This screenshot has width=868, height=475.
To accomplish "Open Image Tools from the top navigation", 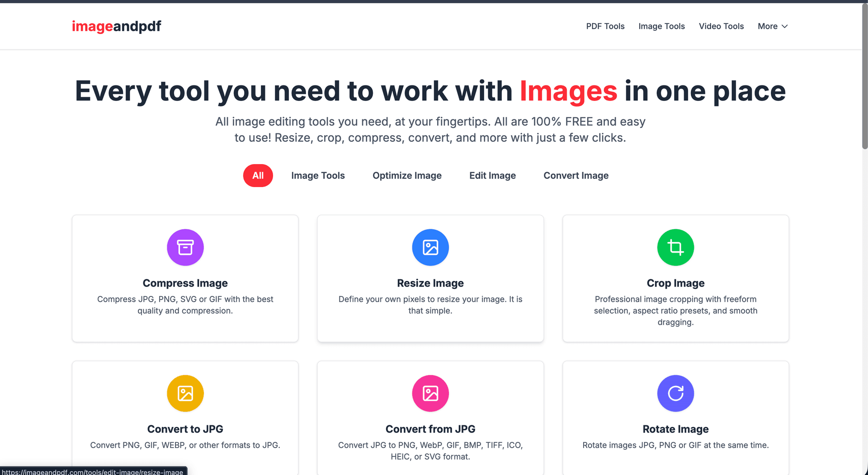I will point(661,26).
